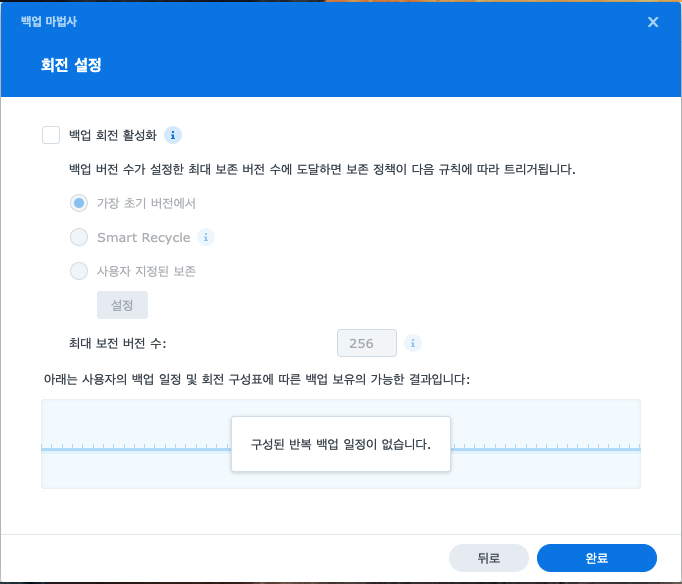The width and height of the screenshot is (682, 584).
Task: Enable the 백업 회전 활성화 checkbox
Action: (51, 135)
